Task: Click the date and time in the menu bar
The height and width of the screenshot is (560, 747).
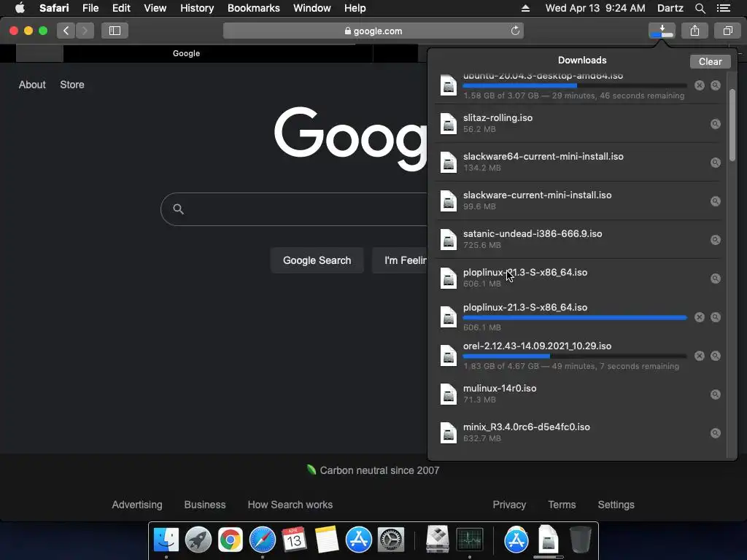Action: (x=595, y=8)
